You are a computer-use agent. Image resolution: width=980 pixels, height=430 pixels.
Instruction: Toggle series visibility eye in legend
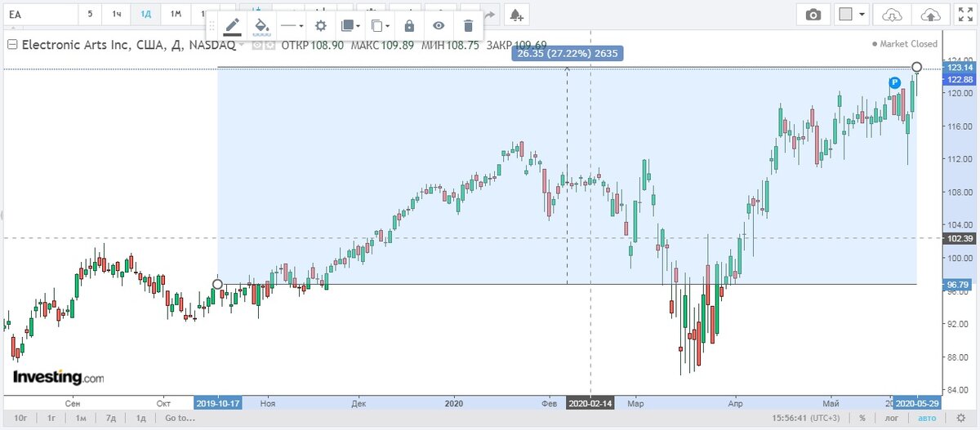tap(256, 46)
